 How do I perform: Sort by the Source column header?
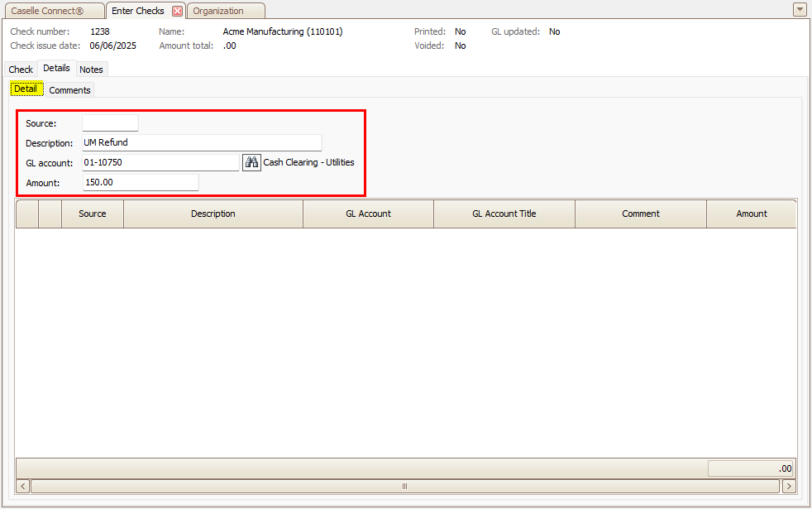93,214
